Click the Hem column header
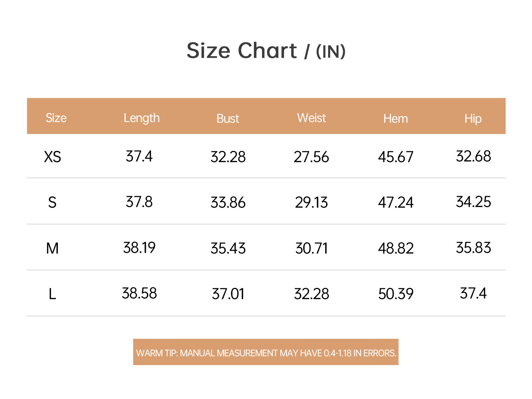 tap(395, 119)
